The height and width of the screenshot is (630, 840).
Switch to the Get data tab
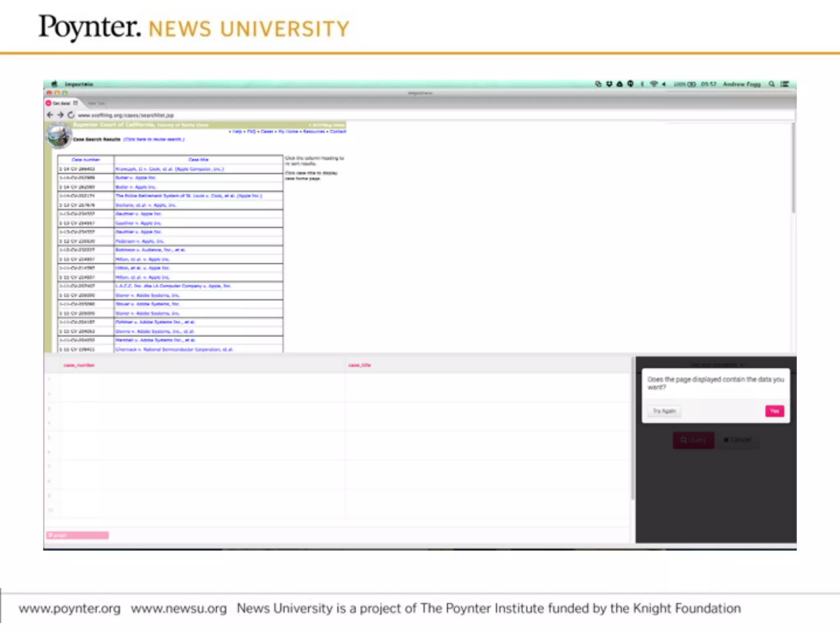click(61, 103)
